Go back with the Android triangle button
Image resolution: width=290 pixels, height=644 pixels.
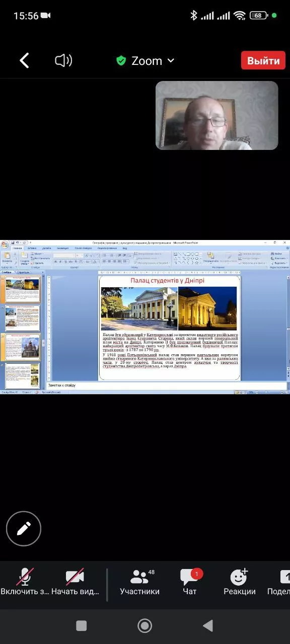coord(208,625)
